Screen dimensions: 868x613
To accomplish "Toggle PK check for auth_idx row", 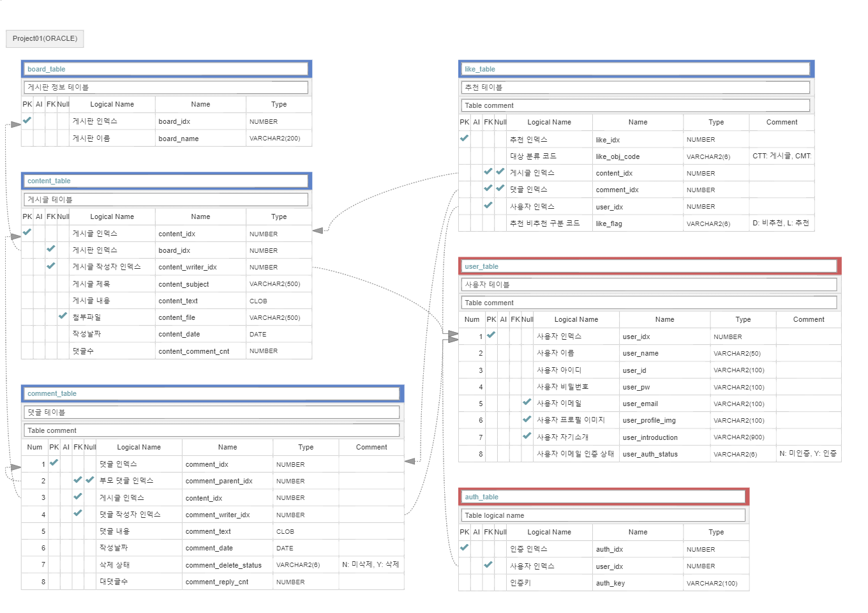I will [464, 549].
